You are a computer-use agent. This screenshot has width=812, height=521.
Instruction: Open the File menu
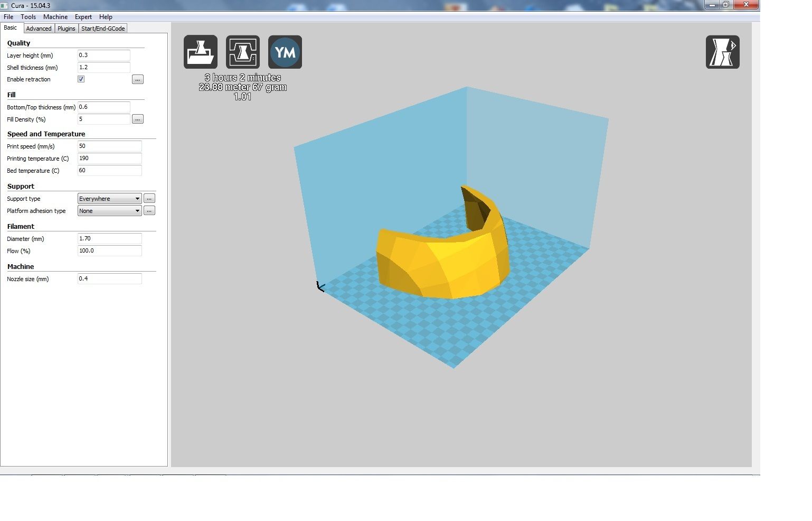(x=8, y=17)
